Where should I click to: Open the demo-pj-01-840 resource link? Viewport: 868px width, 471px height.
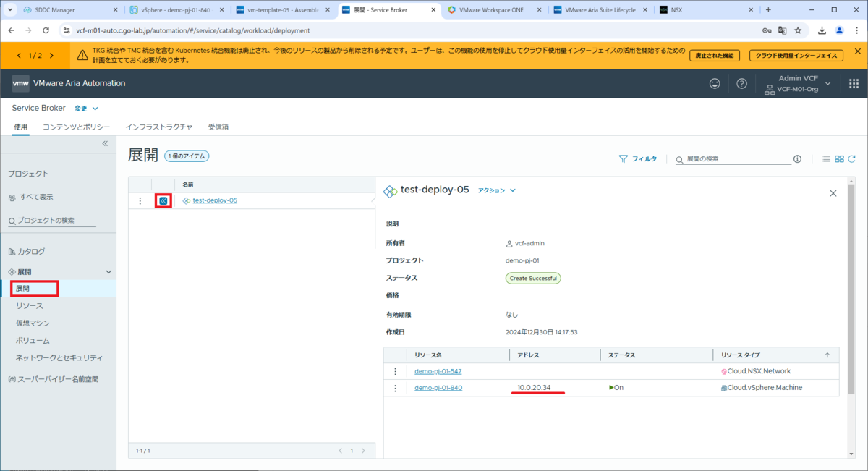[438, 388]
